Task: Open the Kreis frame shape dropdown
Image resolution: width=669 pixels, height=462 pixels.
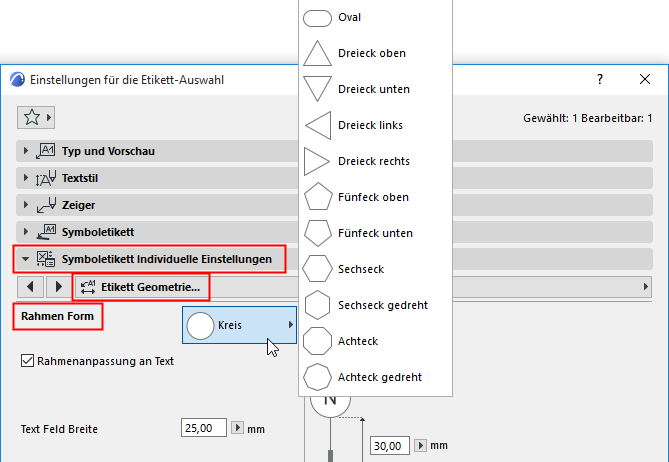Action: [x=239, y=325]
